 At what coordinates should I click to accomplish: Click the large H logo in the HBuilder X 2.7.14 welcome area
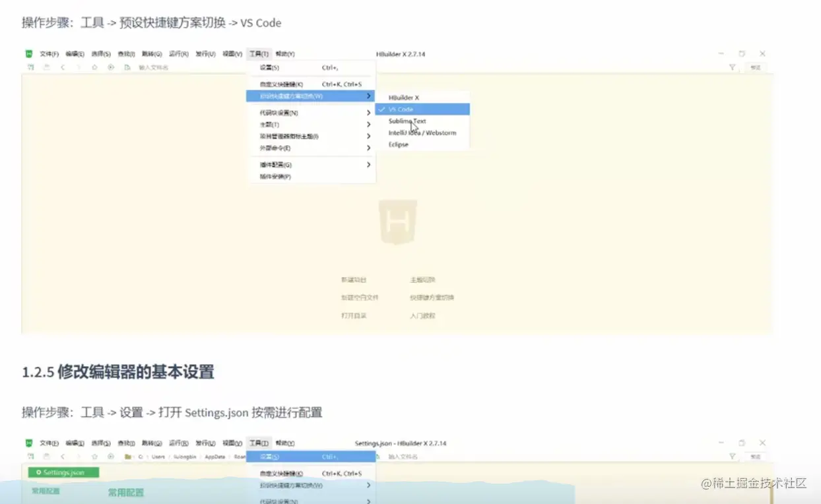(x=398, y=223)
